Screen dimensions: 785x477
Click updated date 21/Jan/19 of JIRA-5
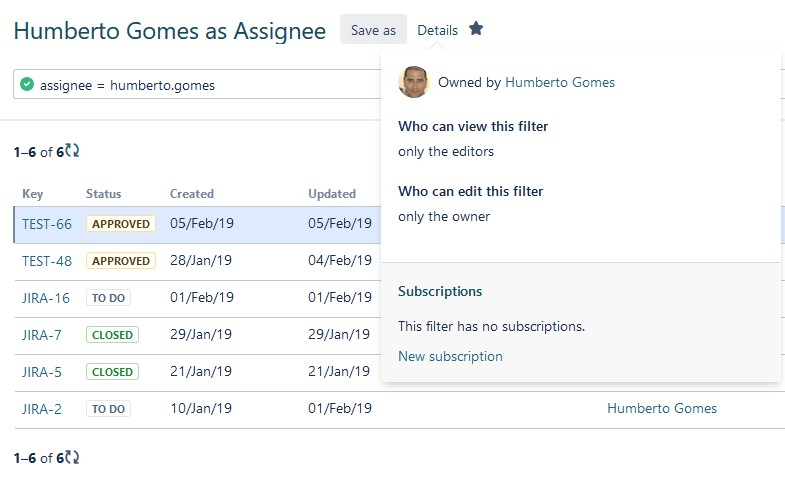pos(339,371)
